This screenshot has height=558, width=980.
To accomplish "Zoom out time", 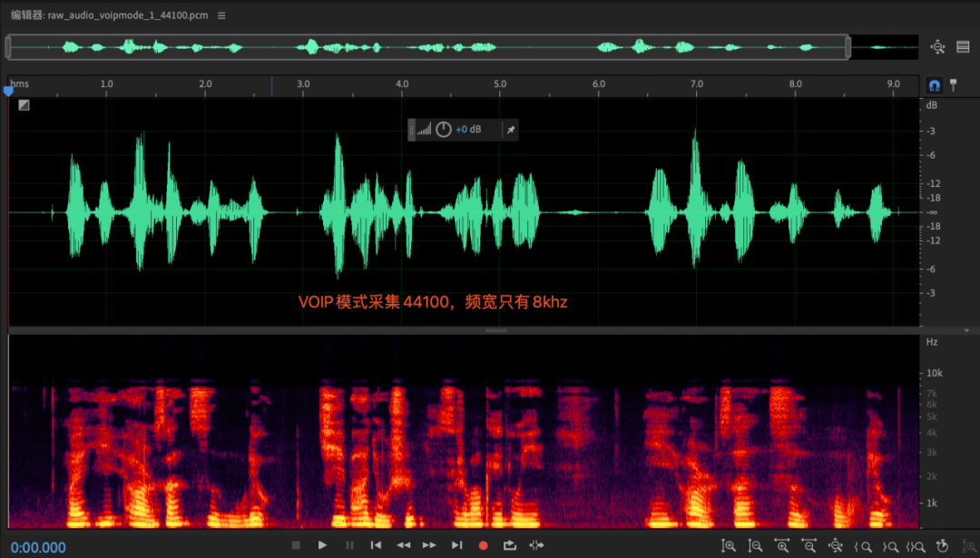I will (x=808, y=545).
